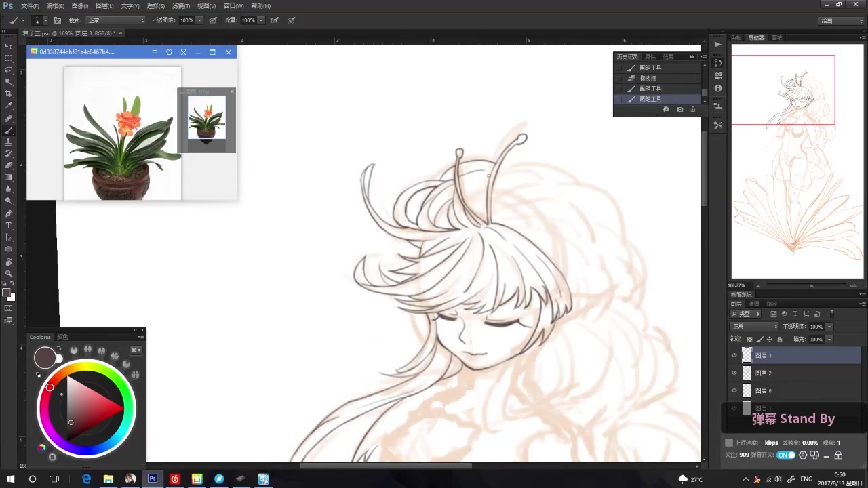Open the brush blend mode dropdown (模式)
Viewport: 868px width, 488px height.
tap(115, 20)
